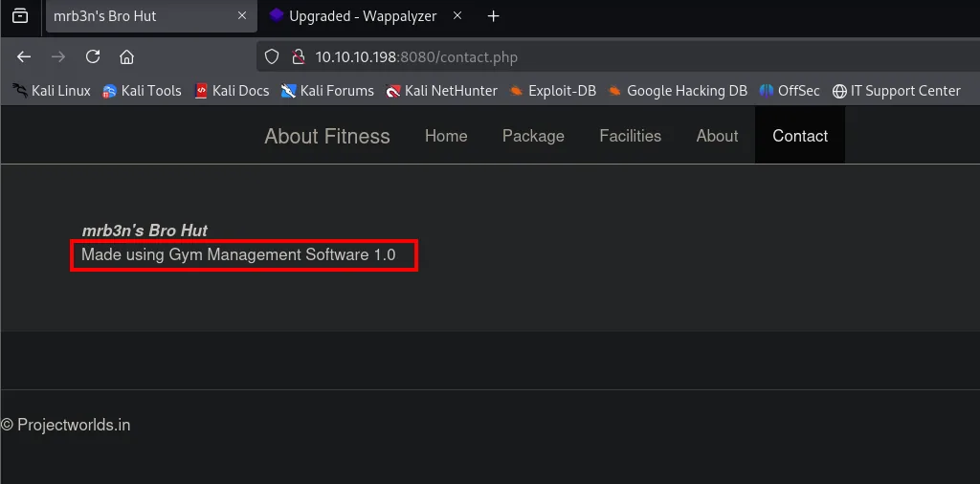Close the Upgraded - Wappalyzer tab

coord(457,15)
